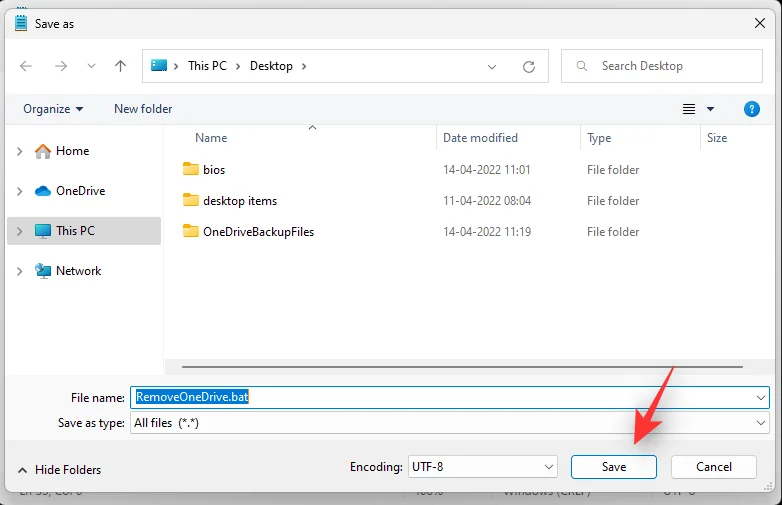This screenshot has width=782, height=505.
Task: Sort by Date modified column header
Action: tap(480, 138)
